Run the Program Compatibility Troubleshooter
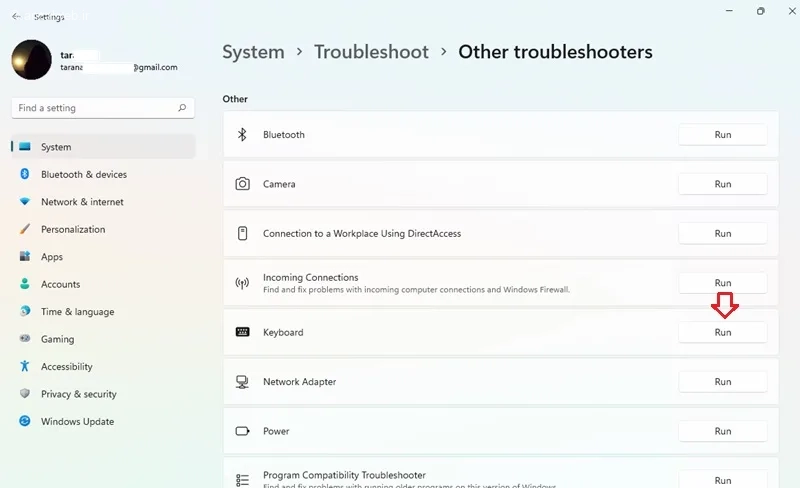 tap(722, 480)
